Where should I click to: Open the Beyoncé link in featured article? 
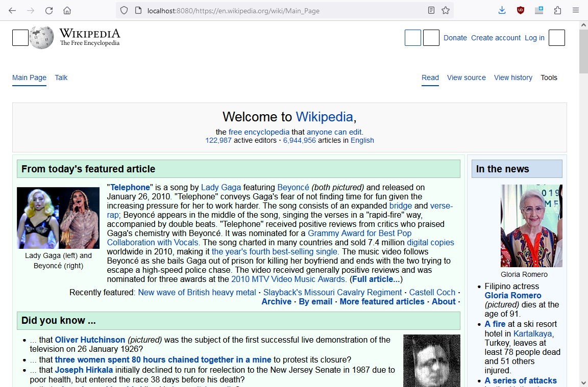point(293,187)
